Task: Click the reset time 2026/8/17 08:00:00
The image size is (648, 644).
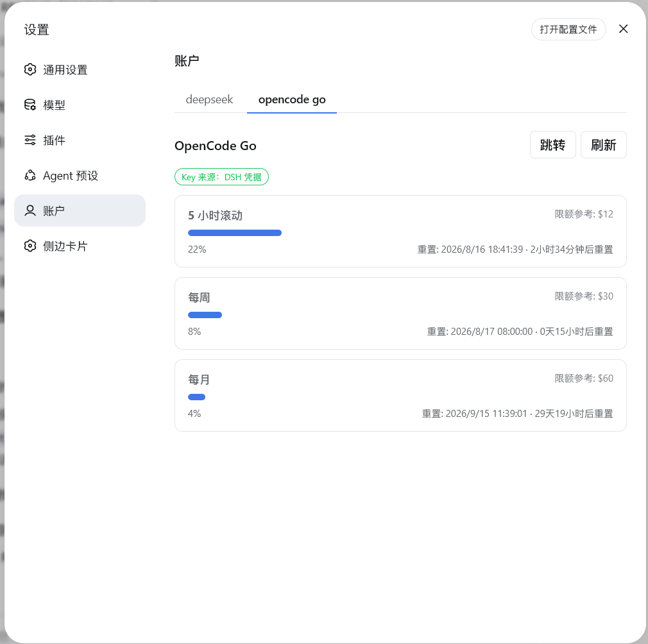Action: (492, 332)
